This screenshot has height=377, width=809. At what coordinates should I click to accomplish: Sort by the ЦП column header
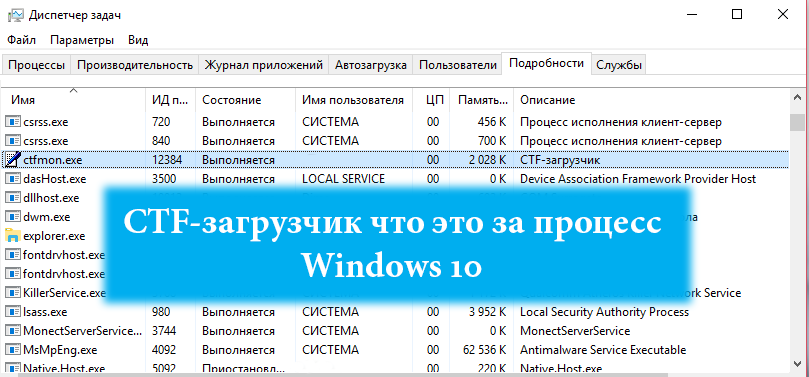pyautogui.click(x=431, y=100)
